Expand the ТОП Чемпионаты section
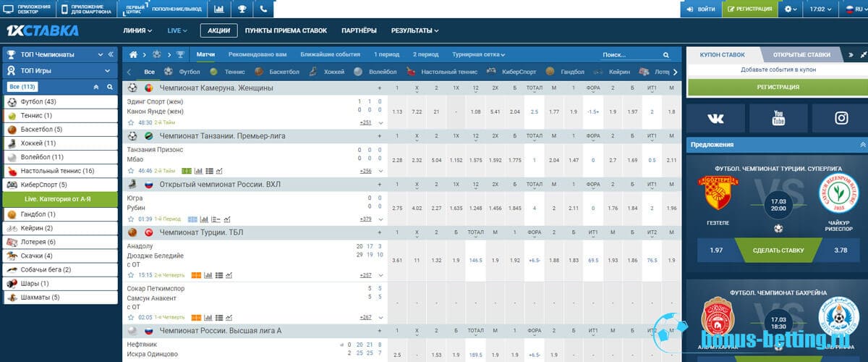 pyautogui.click(x=60, y=54)
